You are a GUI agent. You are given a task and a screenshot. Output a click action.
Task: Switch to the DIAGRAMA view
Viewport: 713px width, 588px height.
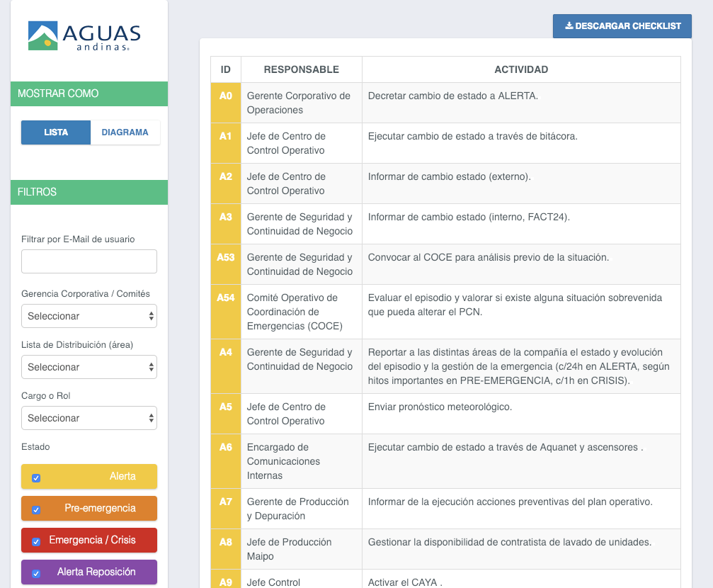point(125,132)
